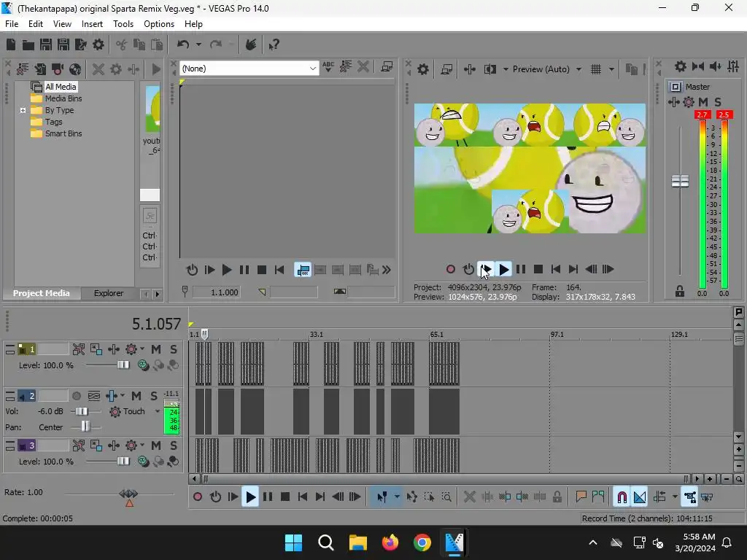Create a new project via New icon
Screen dimensions: 747x560
10,44
